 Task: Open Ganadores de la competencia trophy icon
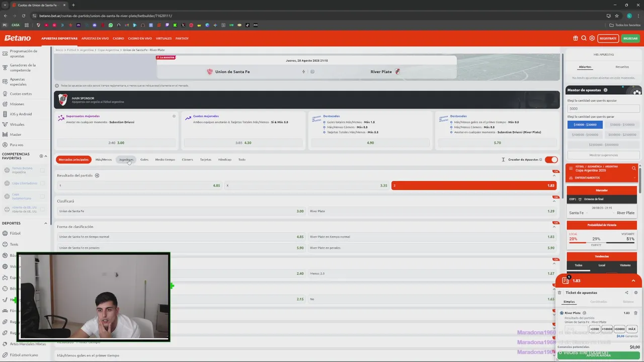click(6, 67)
